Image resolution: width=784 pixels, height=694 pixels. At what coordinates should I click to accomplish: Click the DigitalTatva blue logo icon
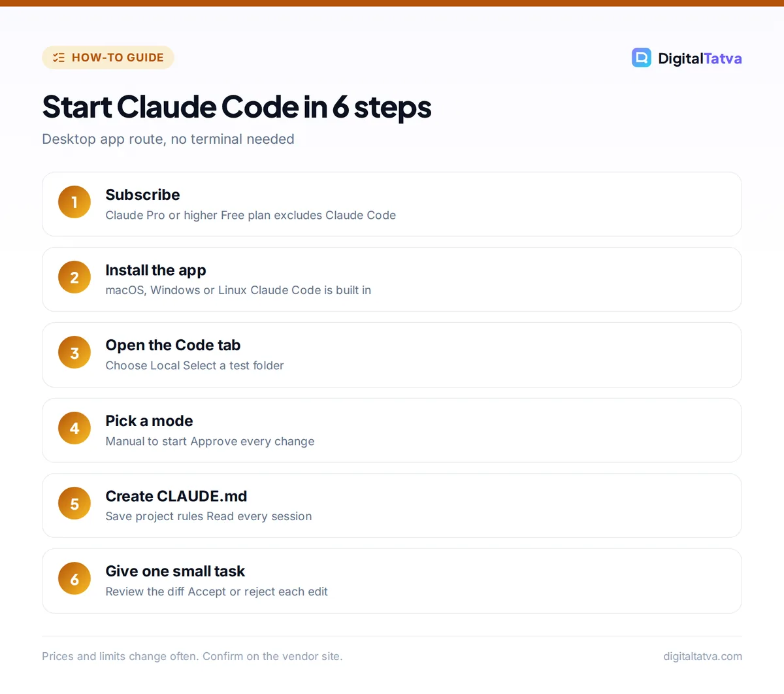642,58
